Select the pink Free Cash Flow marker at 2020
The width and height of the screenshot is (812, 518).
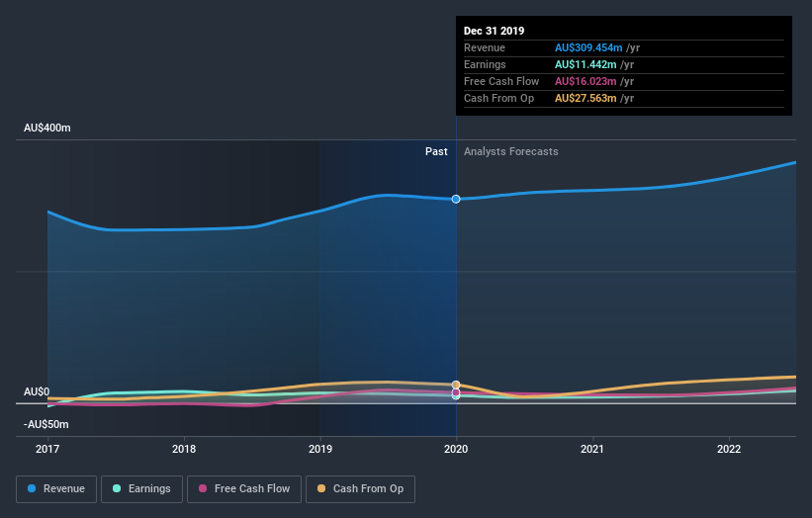456,392
